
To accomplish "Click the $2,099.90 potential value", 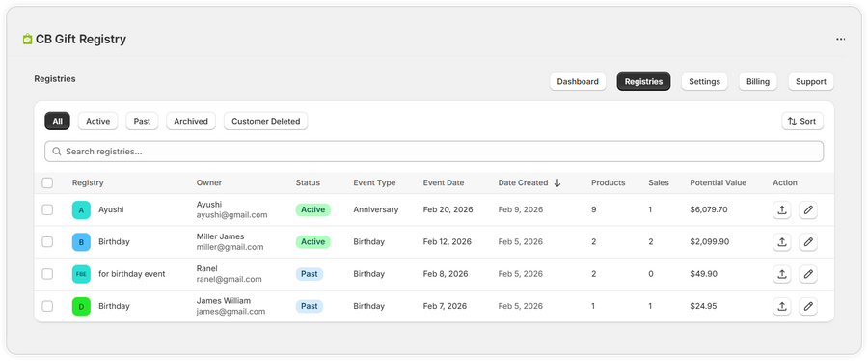I will [710, 242].
